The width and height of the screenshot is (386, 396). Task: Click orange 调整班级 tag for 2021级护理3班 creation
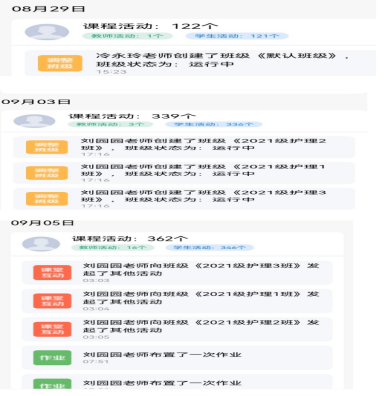point(47,199)
